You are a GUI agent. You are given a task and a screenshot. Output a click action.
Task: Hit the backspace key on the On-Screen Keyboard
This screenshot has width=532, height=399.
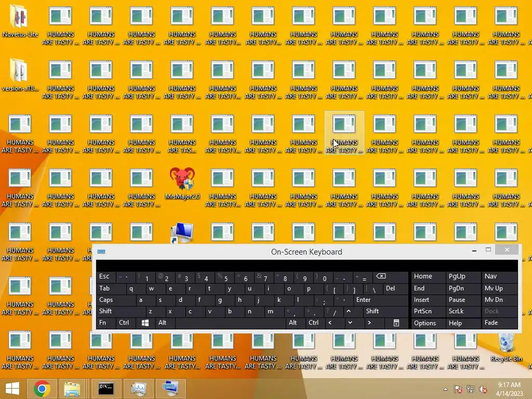click(390, 277)
